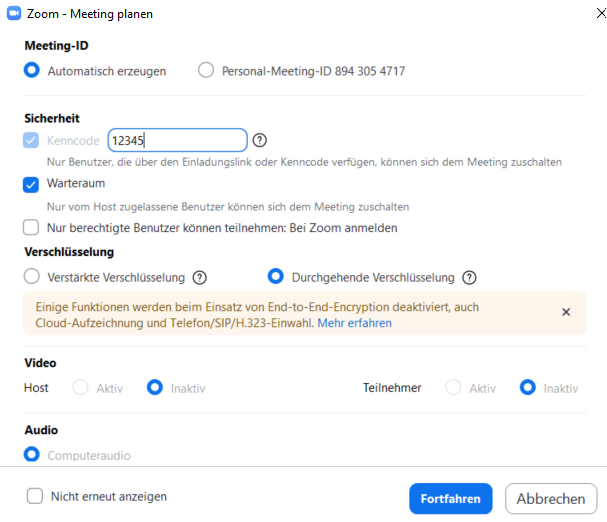The image size is (607, 522).
Task: Click into the Kenncode input field
Action: [x=177, y=140]
